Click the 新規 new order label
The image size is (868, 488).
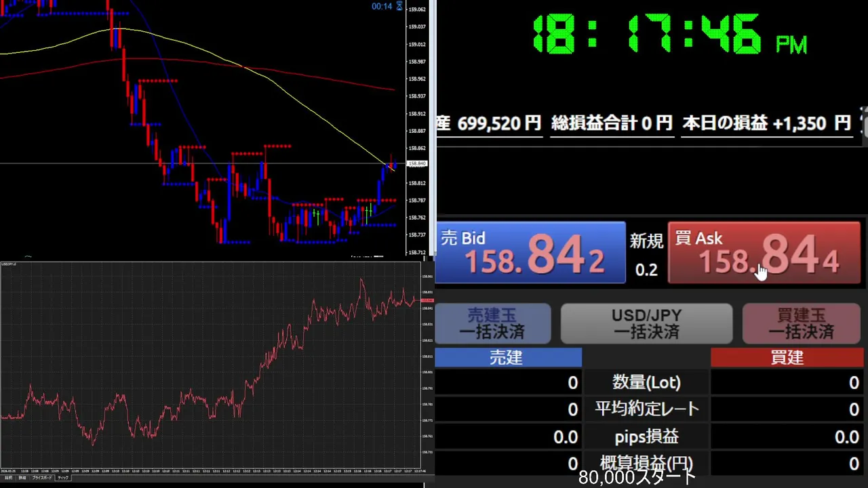[646, 241]
